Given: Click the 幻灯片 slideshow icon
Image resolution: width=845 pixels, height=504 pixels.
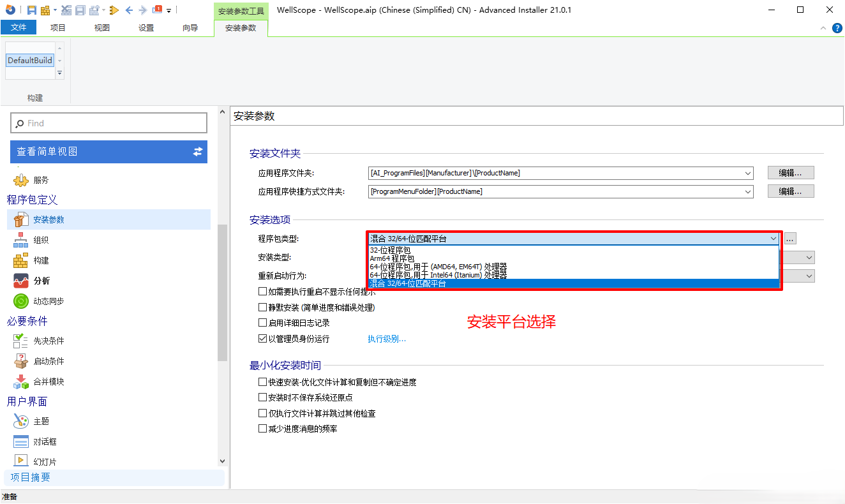Looking at the screenshot, I should [21, 461].
